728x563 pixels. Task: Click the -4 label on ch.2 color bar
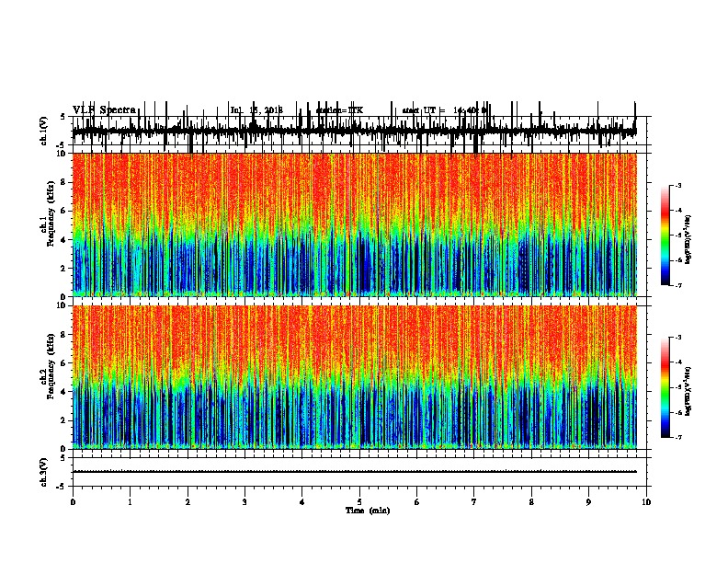tap(678, 362)
